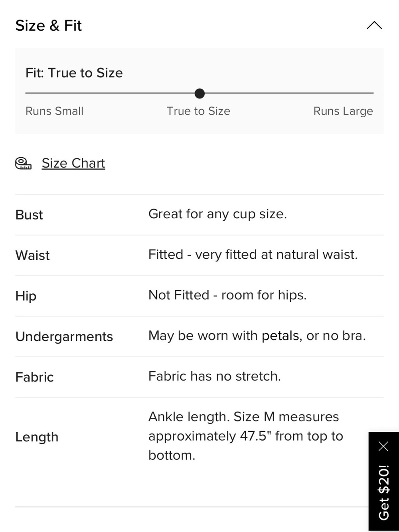Open the petals link in Undergarments
The image size is (399, 532).
(x=280, y=336)
